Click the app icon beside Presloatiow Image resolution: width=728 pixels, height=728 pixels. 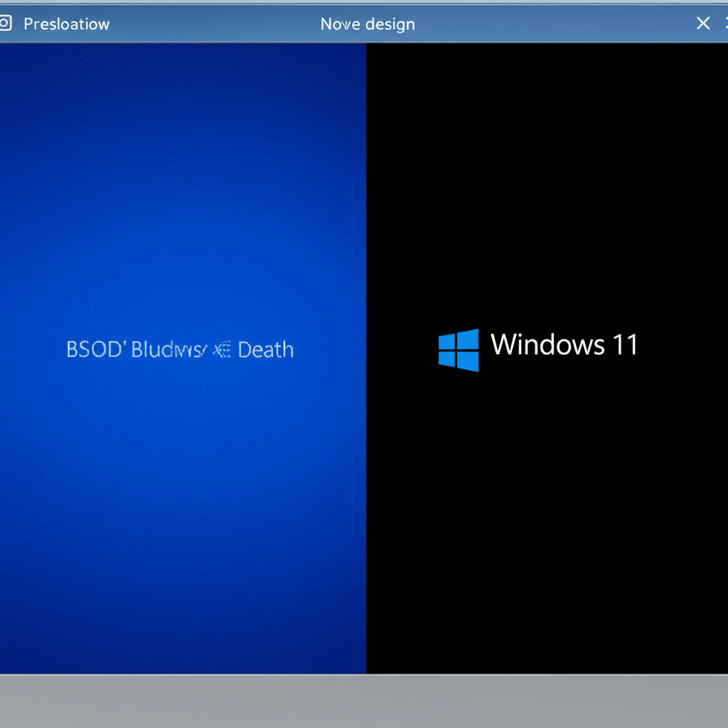click(5, 23)
